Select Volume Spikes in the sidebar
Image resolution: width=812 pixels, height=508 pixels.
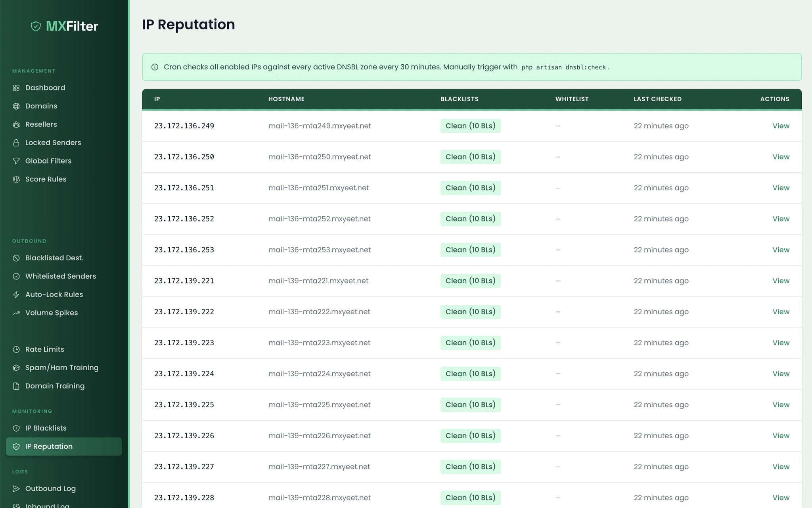pyautogui.click(x=64, y=313)
